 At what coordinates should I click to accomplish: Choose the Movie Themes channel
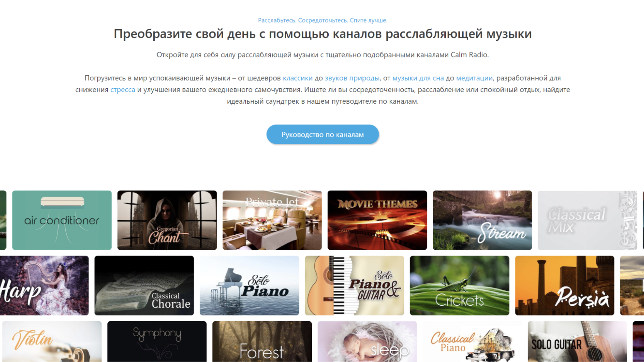pyautogui.click(x=377, y=220)
